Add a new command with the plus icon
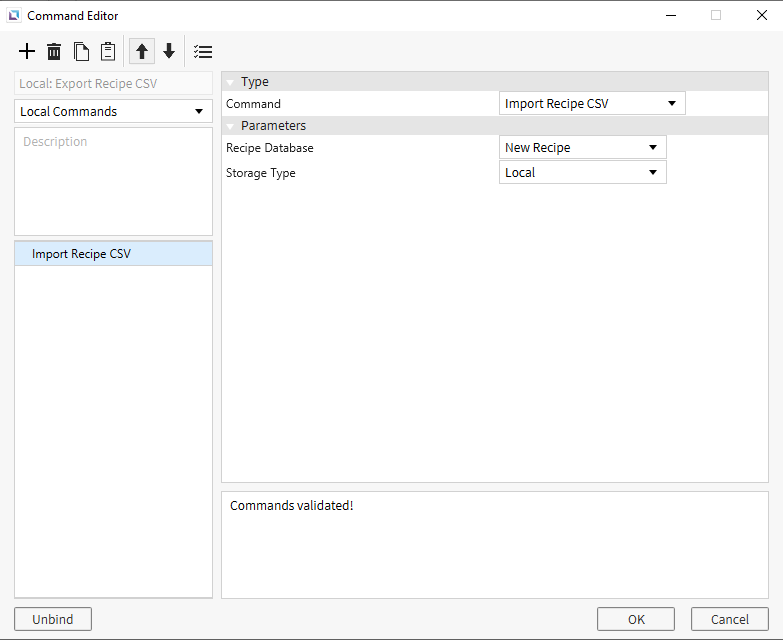 tap(27, 51)
